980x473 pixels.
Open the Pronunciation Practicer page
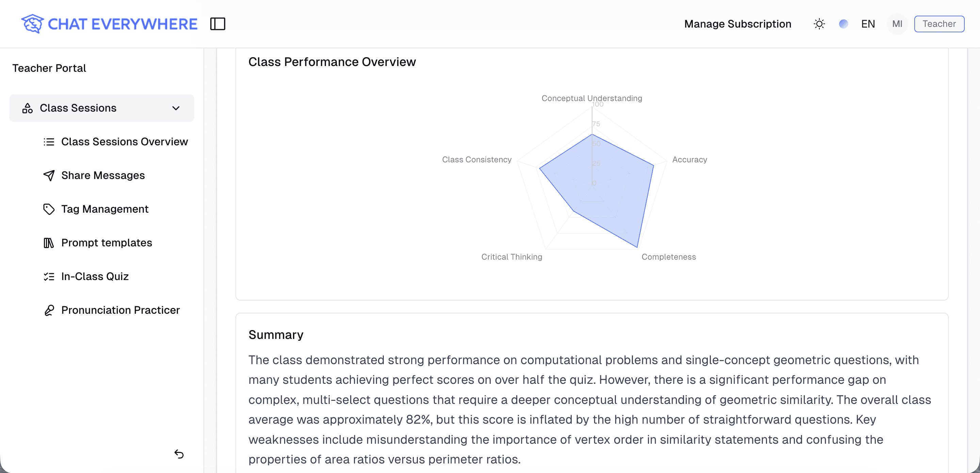[120, 310]
